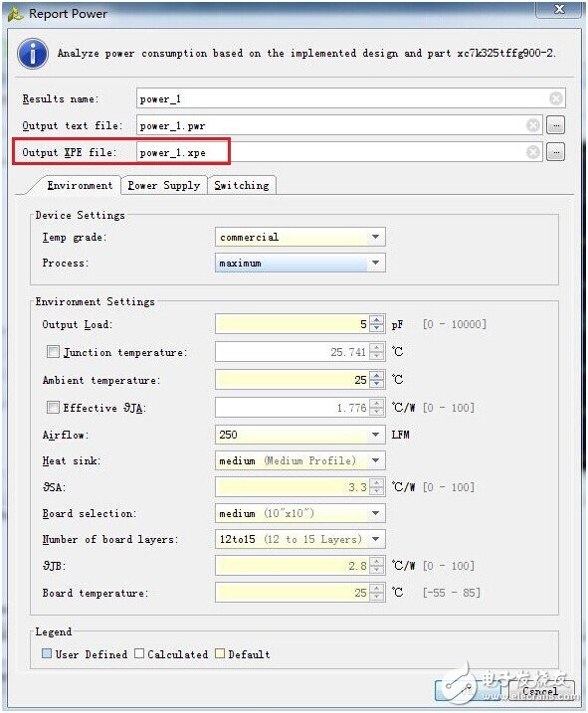
Task: Open the Process dropdown showing maximum
Action: (x=299, y=263)
